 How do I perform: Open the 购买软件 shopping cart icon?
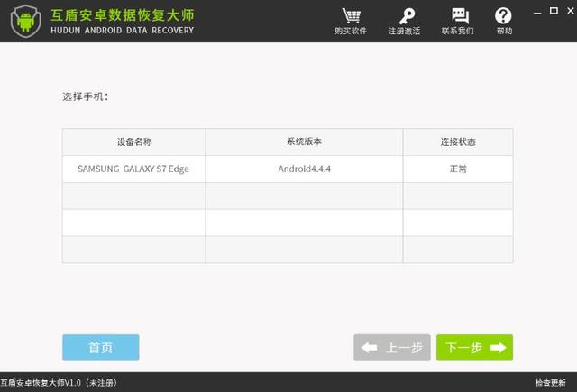pos(351,16)
